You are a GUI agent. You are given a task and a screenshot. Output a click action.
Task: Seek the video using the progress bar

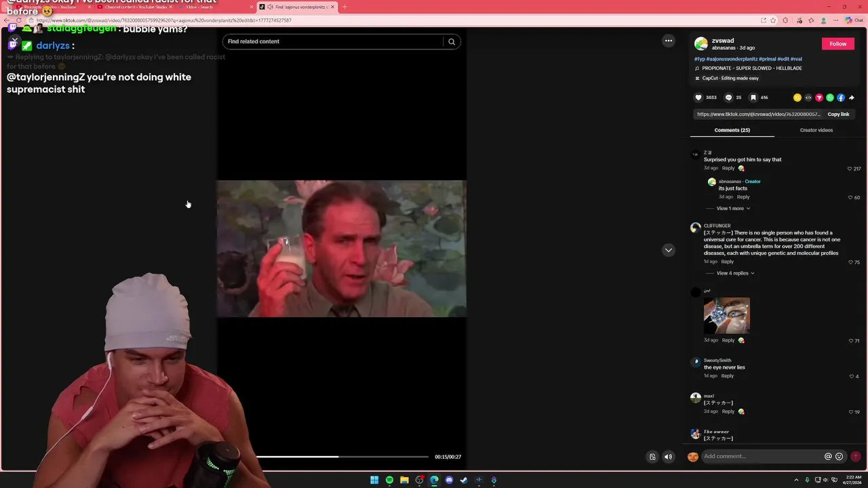click(342, 457)
